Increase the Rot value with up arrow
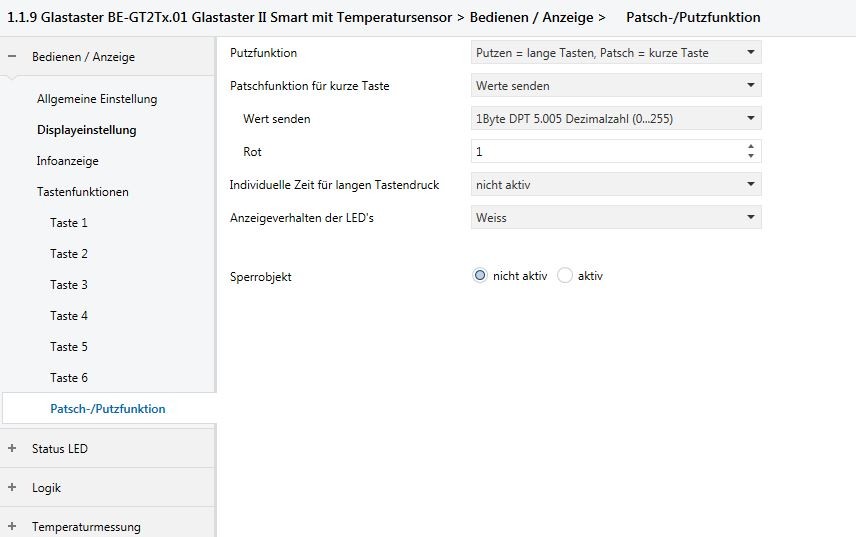The image size is (856, 537). point(751,147)
